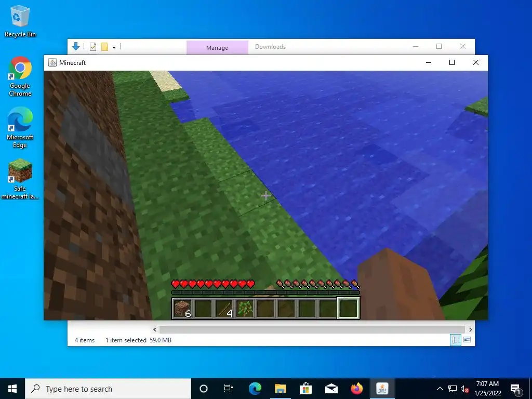The height and width of the screenshot is (399, 532).
Task: Open Safe minecraft launcher desktop shortcut
Action: pyautogui.click(x=20, y=179)
